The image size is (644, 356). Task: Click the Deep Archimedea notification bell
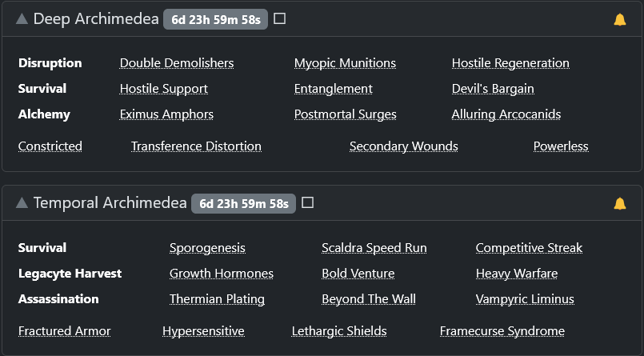(620, 19)
